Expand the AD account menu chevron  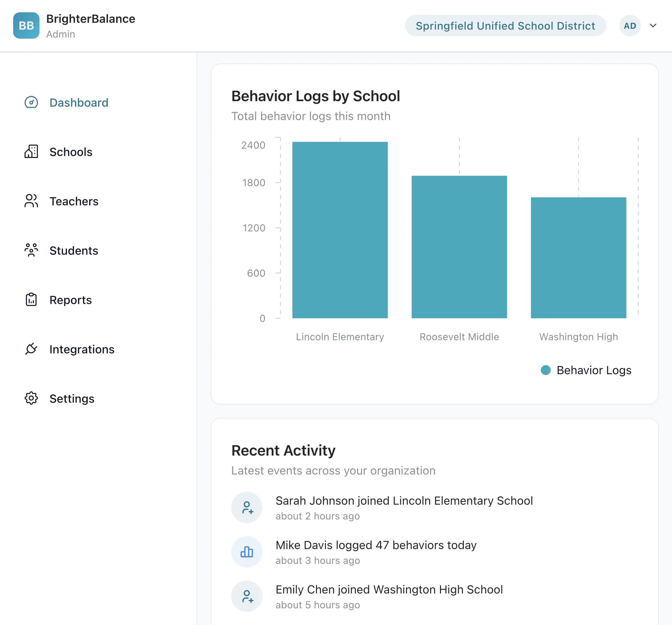click(653, 25)
